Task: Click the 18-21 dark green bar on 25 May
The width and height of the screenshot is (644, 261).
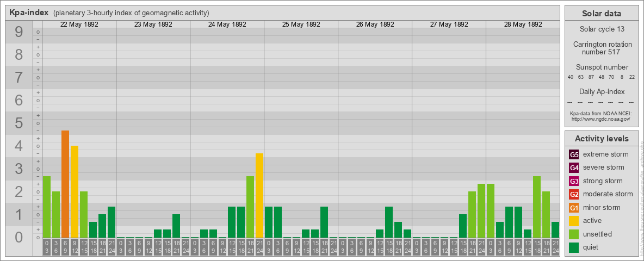Action: 324,222
